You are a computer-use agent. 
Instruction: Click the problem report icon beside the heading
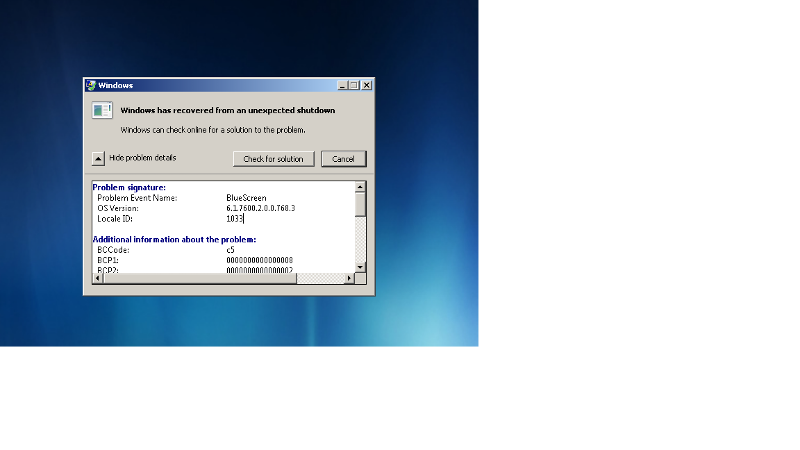pos(102,110)
